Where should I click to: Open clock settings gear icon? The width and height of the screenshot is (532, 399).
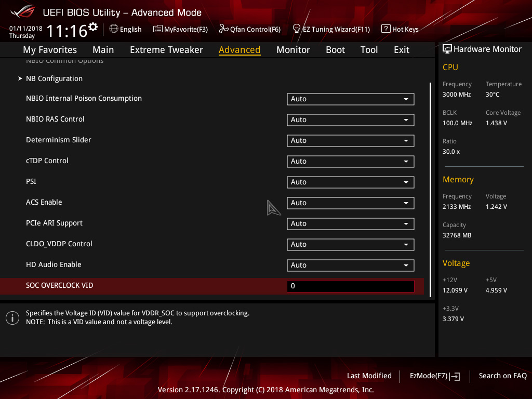tap(93, 27)
